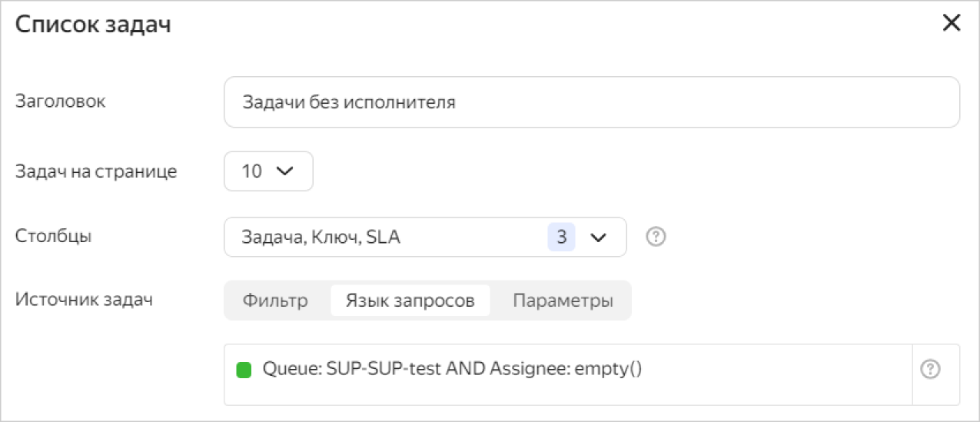Viewport: 980px width, 422px height.
Task: Click the Столбцы label
Action: [54, 236]
